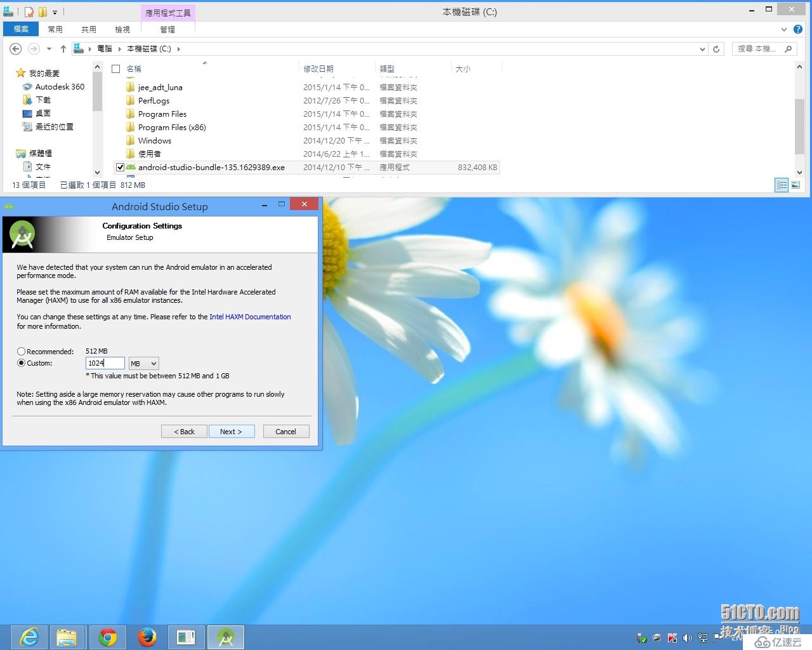Image resolution: width=812 pixels, height=650 pixels.
Task: Open the Intel HAXM Documentation link
Action: (x=250, y=317)
